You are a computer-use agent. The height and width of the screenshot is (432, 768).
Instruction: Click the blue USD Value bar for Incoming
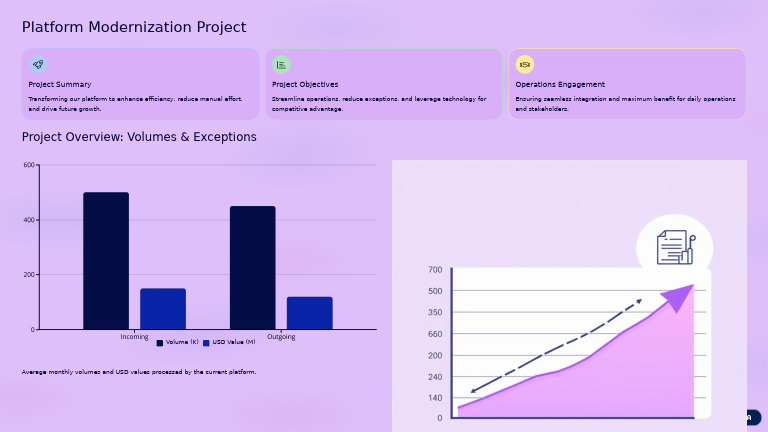click(x=163, y=309)
